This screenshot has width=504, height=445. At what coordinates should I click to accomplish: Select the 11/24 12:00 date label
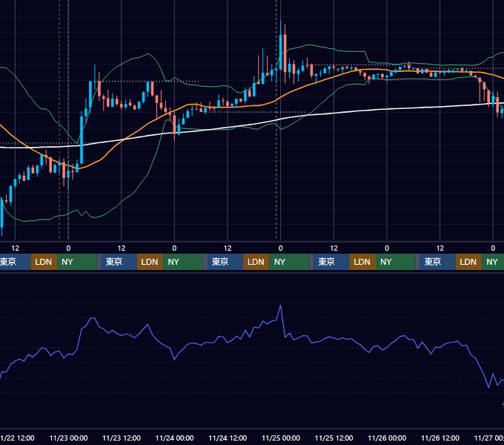(x=228, y=438)
